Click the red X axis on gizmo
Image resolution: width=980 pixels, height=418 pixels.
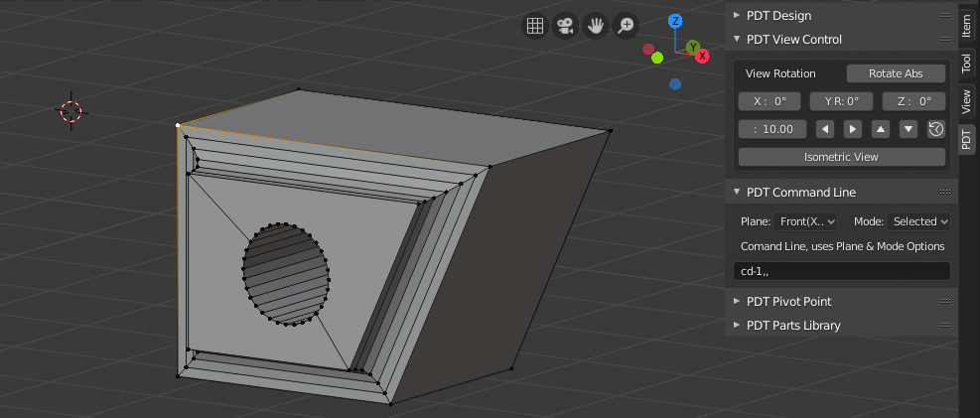click(x=702, y=57)
